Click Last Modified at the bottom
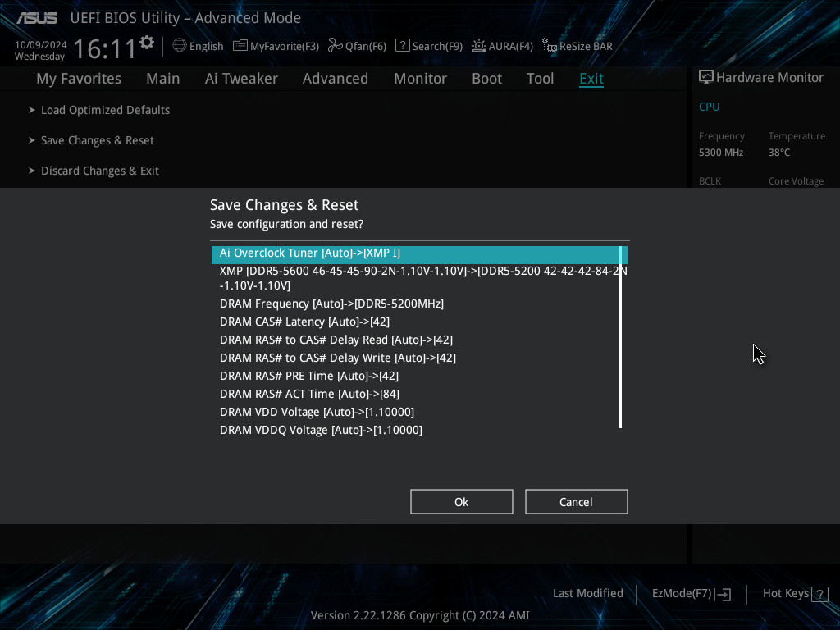 (587, 594)
